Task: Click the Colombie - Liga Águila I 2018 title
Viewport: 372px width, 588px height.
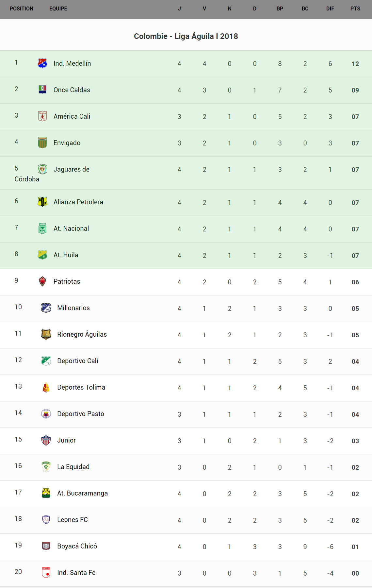Action: [x=186, y=36]
